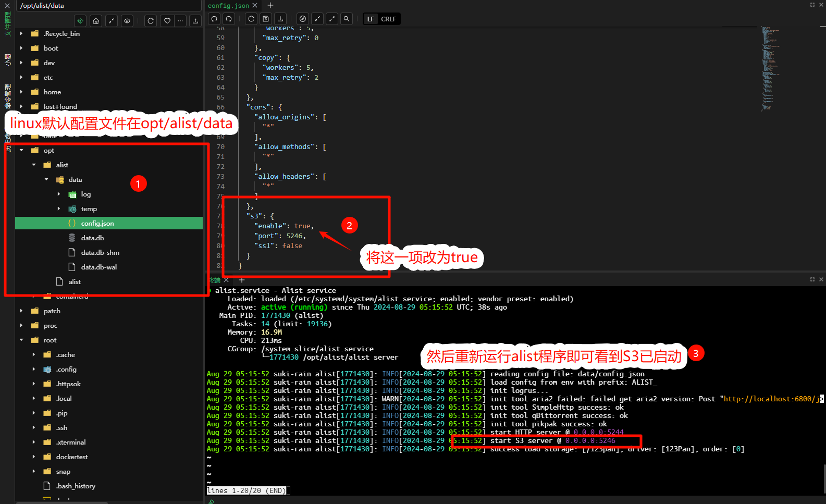Screen dimensions: 826x504
Task: Click the home icon in file toolbar
Action: pos(96,21)
